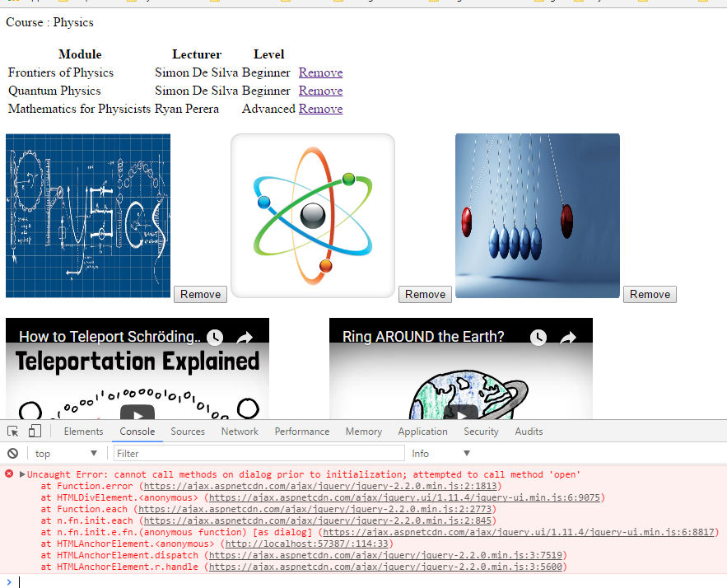The image size is (727, 588).
Task: Open the jquery-2.2.0.min.js:2:2773 link
Action: (315, 509)
